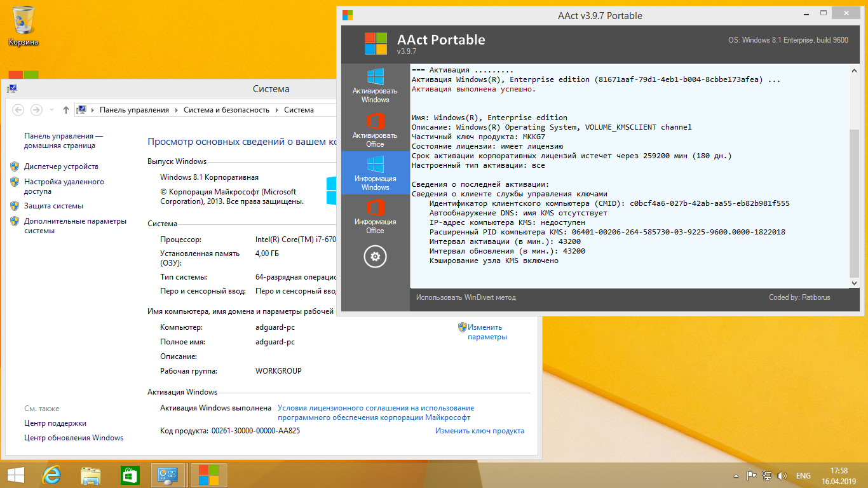Screen dimensions: 868x488
Task: Open the Activate Windows section in AAct
Action: click(375, 86)
